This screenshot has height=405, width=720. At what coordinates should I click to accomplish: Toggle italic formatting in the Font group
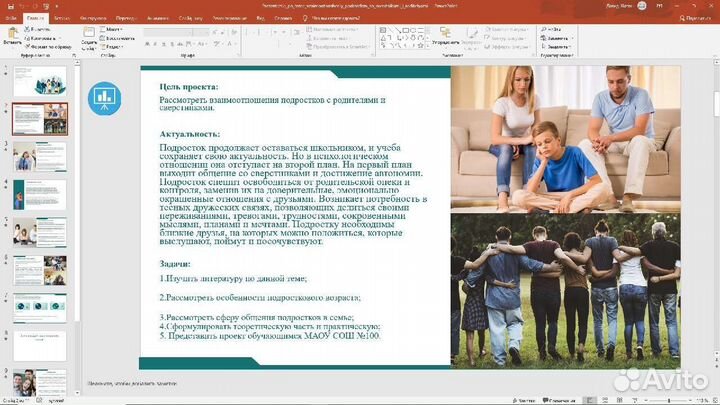pos(155,44)
